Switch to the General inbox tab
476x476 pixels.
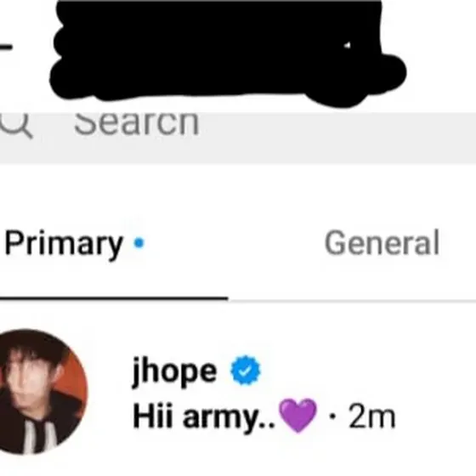[x=382, y=243]
